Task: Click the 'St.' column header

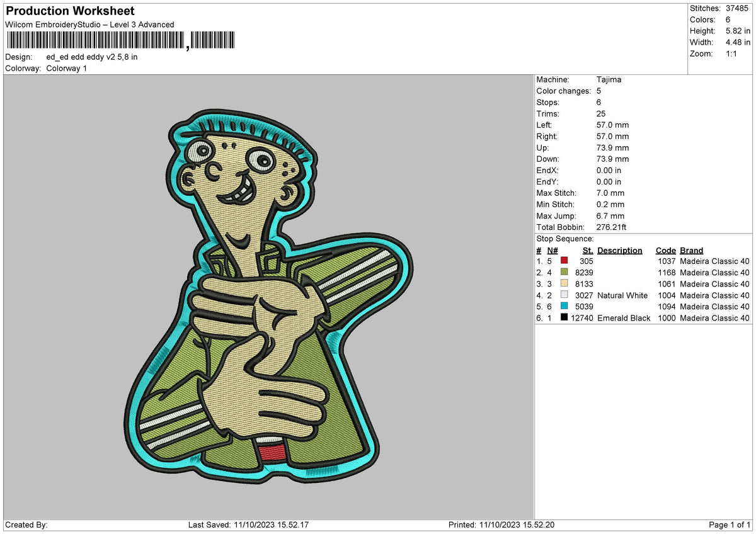Action: coord(588,250)
